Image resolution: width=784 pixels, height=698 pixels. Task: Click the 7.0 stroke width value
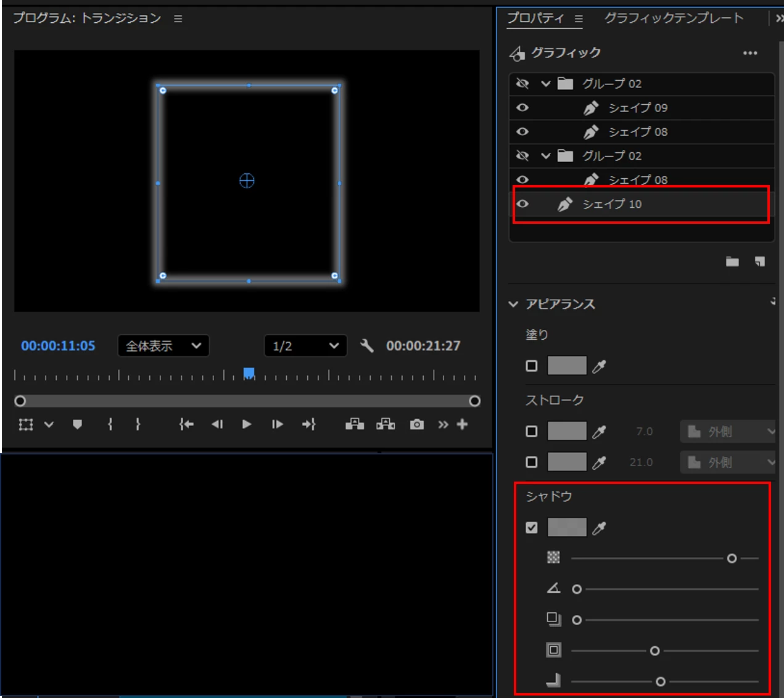pos(644,432)
